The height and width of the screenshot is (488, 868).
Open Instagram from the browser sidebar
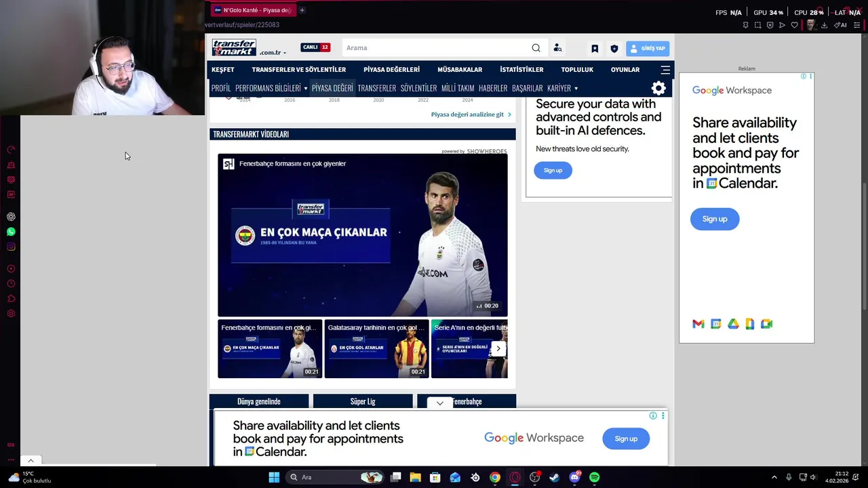11,247
